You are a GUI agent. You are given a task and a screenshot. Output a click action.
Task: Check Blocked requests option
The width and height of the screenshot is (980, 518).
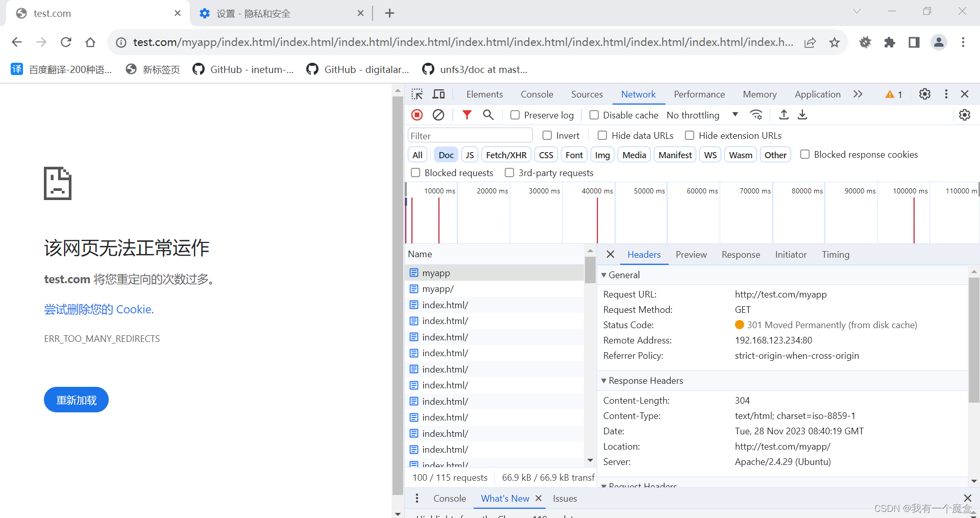(415, 172)
